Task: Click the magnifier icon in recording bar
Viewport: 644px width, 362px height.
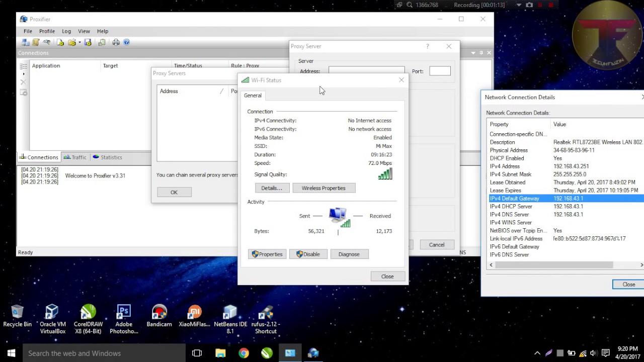Action: coord(410,5)
